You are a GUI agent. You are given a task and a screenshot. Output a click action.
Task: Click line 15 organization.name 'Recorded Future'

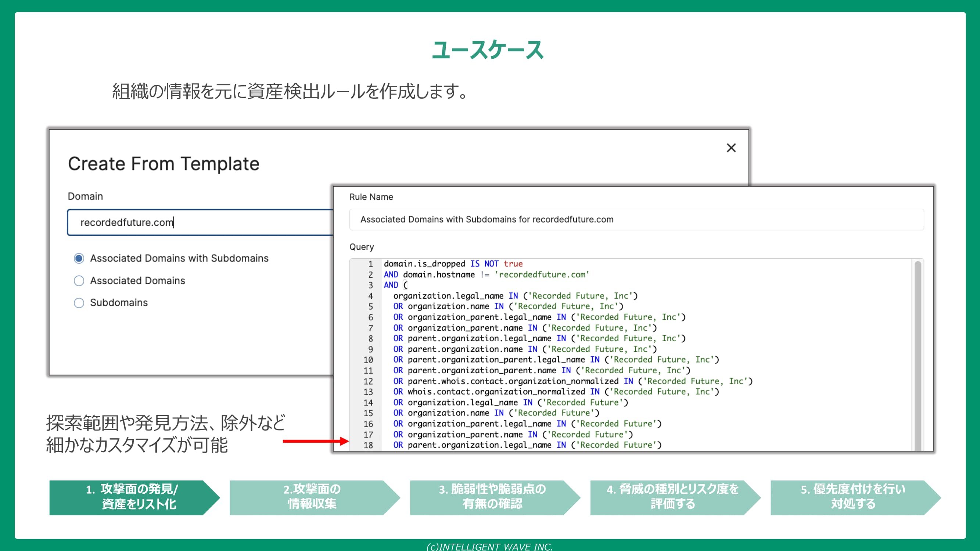point(496,413)
